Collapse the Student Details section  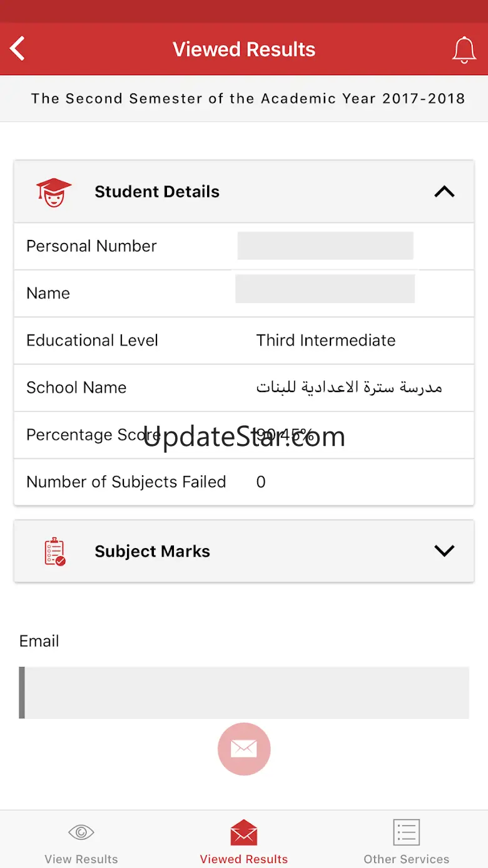pos(444,192)
